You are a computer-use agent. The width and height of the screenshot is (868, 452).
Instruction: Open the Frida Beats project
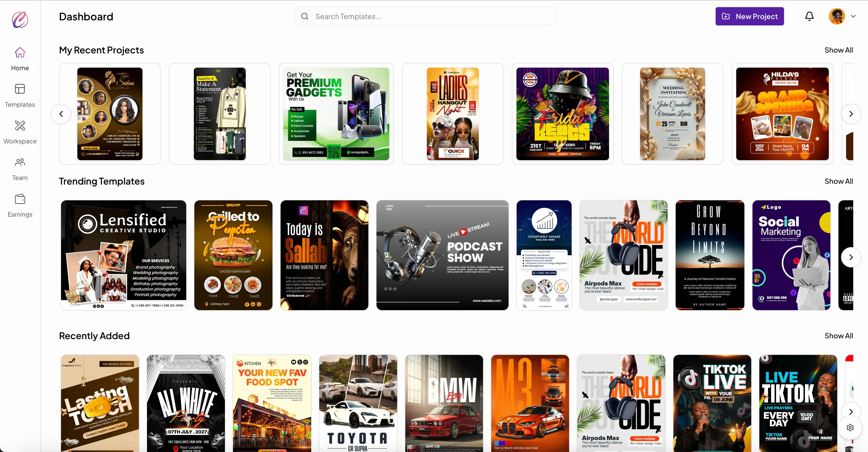click(x=562, y=114)
